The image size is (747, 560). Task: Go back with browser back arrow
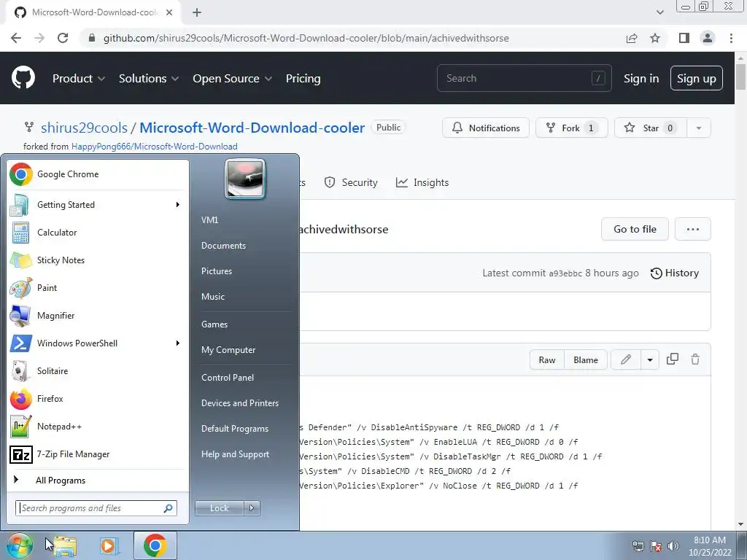(x=16, y=38)
